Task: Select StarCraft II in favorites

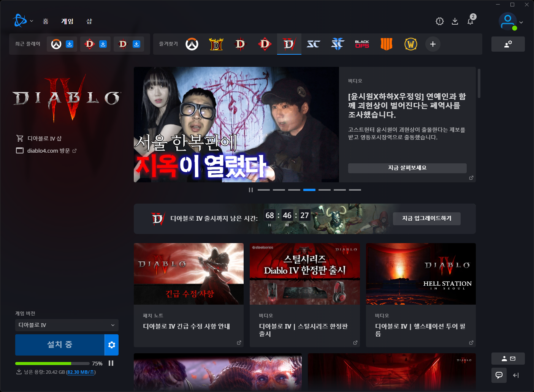Action: pyautogui.click(x=338, y=44)
